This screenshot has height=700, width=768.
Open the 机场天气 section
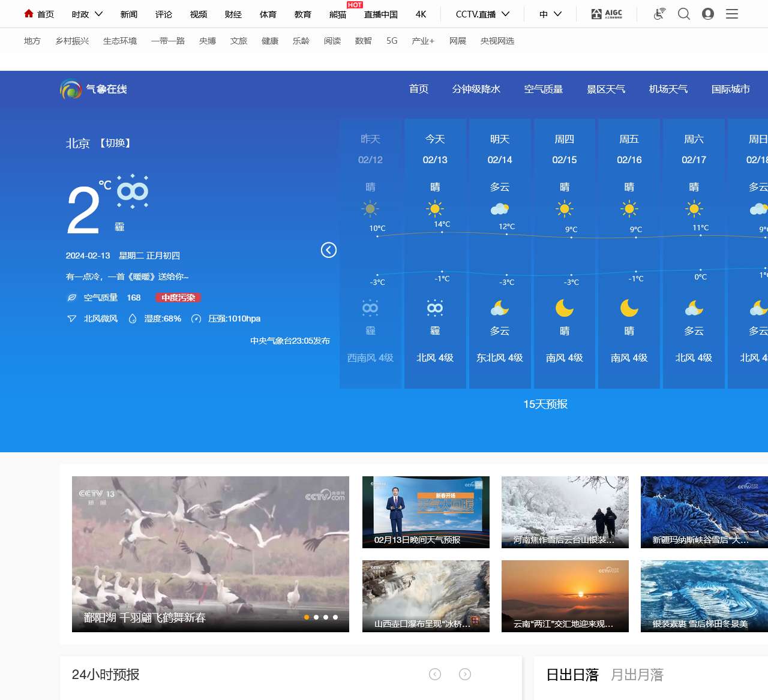pyautogui.click(x=668, y=89)
